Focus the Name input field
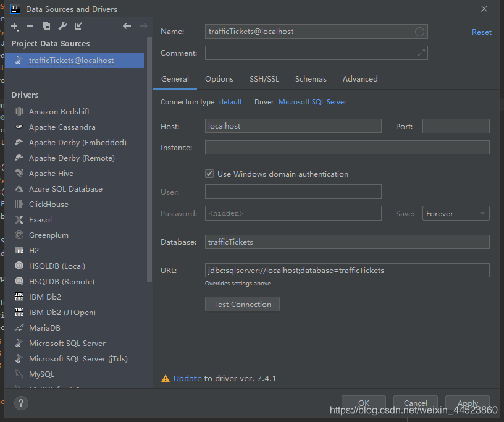 [x=316, y=32]
